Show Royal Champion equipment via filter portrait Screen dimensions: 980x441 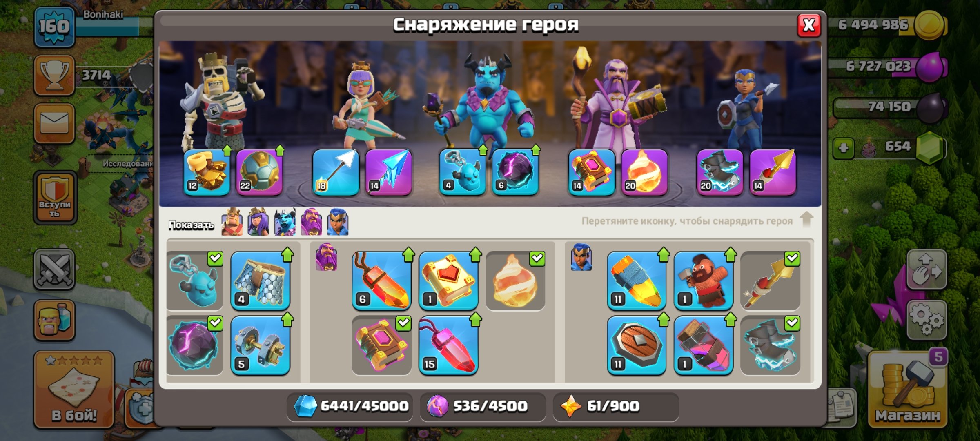coord(337,223)
